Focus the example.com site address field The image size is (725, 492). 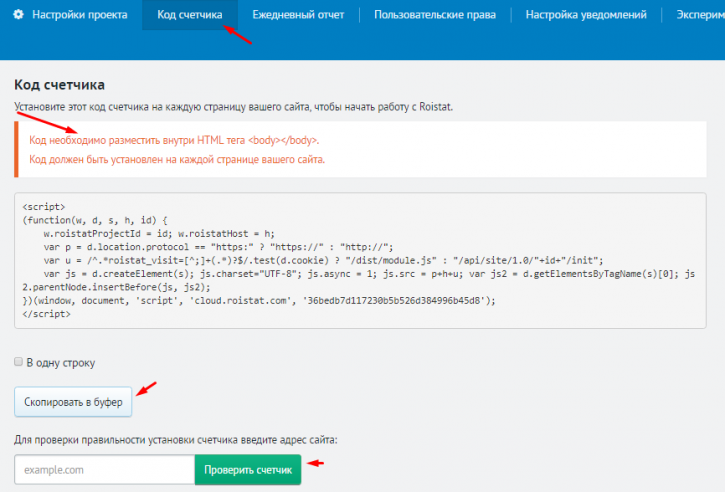click(x=104, y=470)
